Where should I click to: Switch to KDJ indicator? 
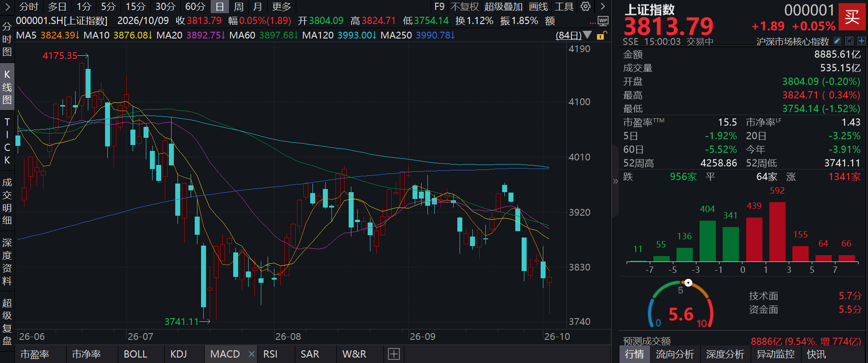178,354
